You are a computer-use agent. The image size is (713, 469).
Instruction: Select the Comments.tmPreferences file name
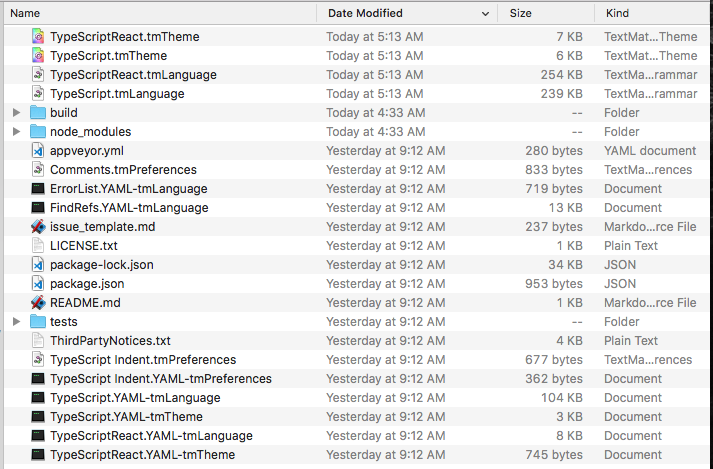coord(123,170)
